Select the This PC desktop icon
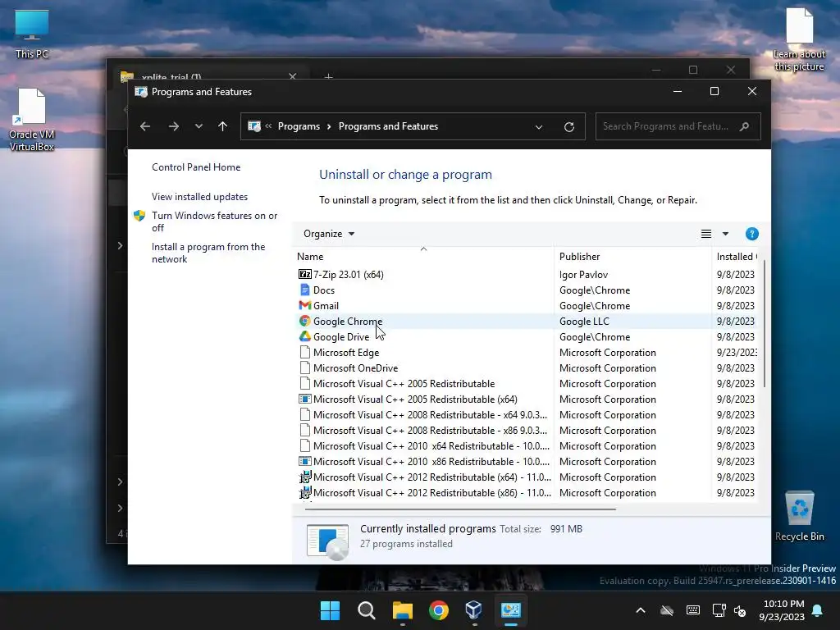 pyautogui.click(x=32, y=34)
